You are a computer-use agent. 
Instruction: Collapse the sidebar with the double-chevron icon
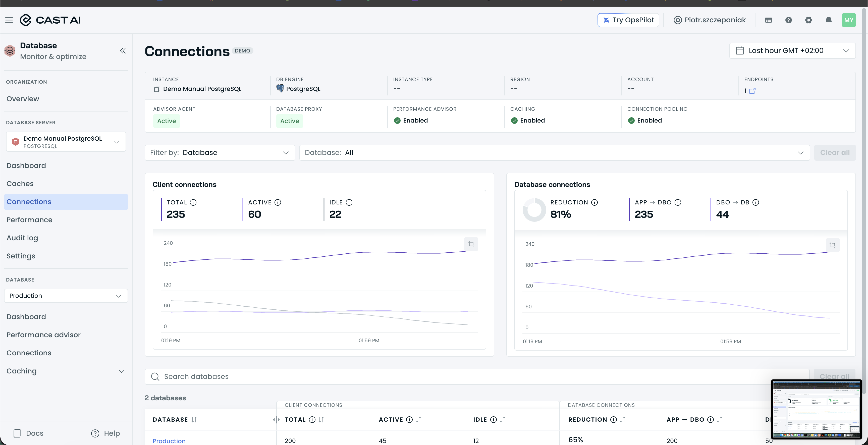coord(123,51)
